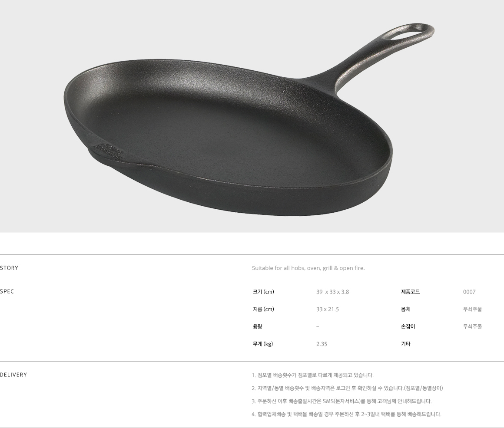Click the 0007 product code value
The width and height of the screenshot is (504, 428).
point(469,292)
